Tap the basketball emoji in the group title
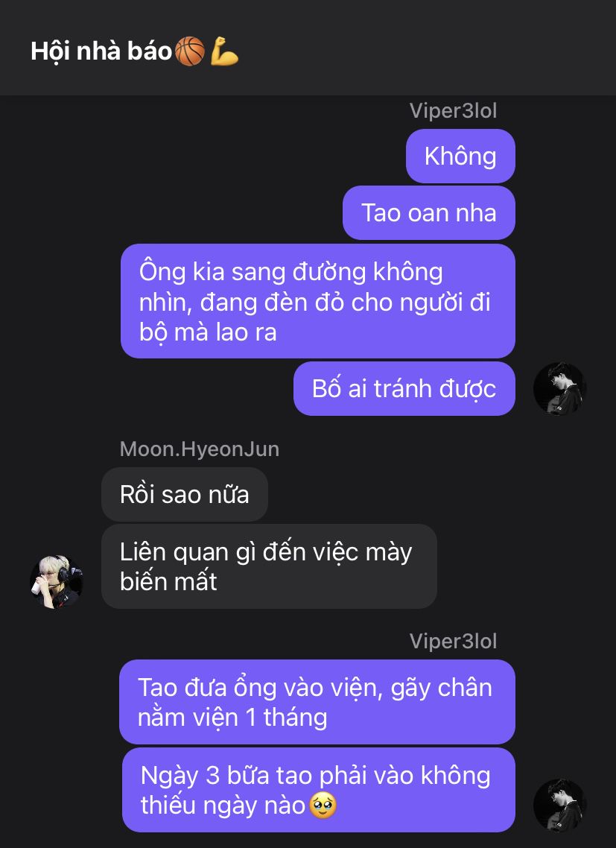Viewport: 616px width, 848px height. click(190, 51)
